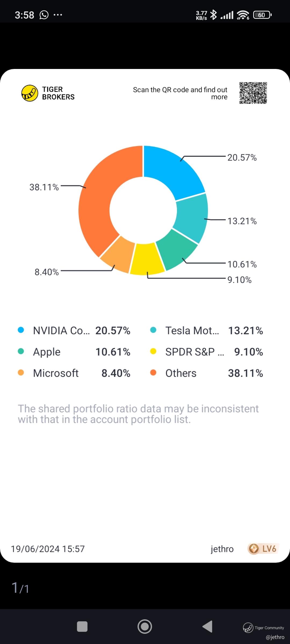
Task: Tap the WhatsApp notification icon in status bar
Action: coord(44,15)
